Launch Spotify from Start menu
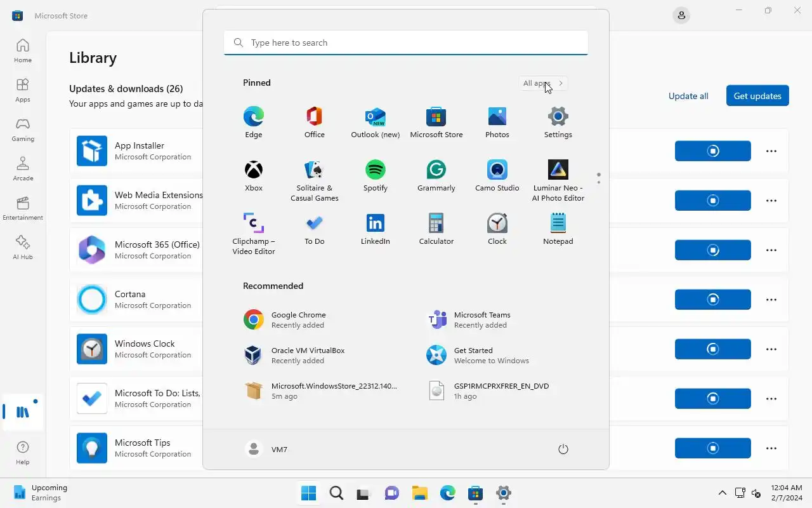This screenshot has width=812, height=508. (x=376, y=175)
